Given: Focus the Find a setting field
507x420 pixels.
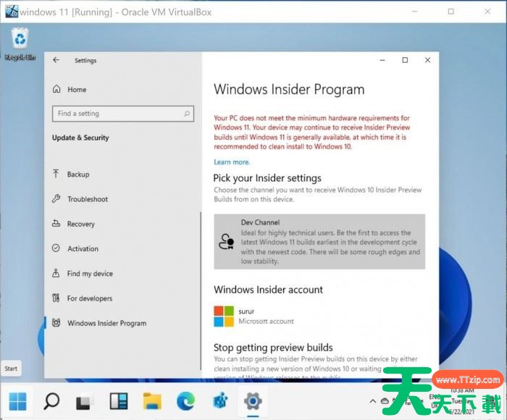Looking at the screenshot, I should [123, 114].
